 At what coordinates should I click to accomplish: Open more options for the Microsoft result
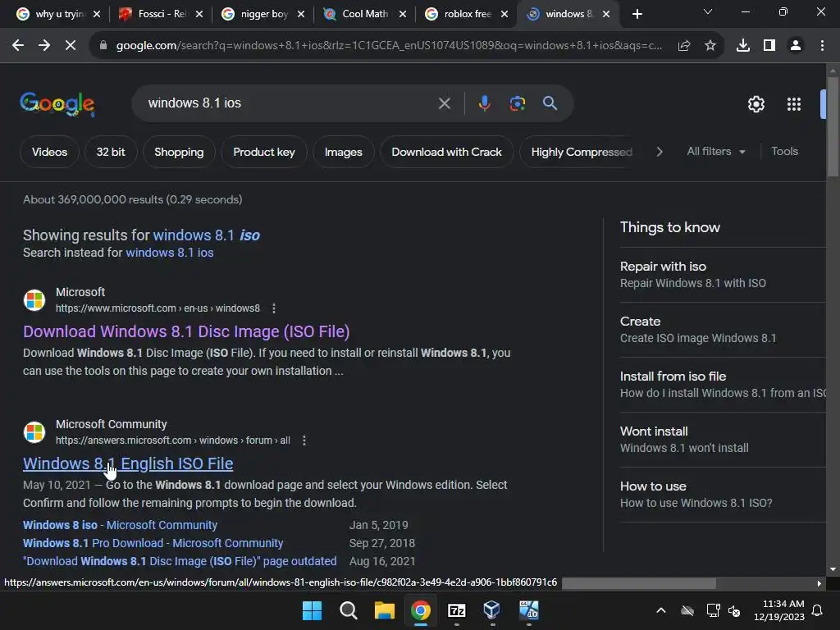point(274,308)
